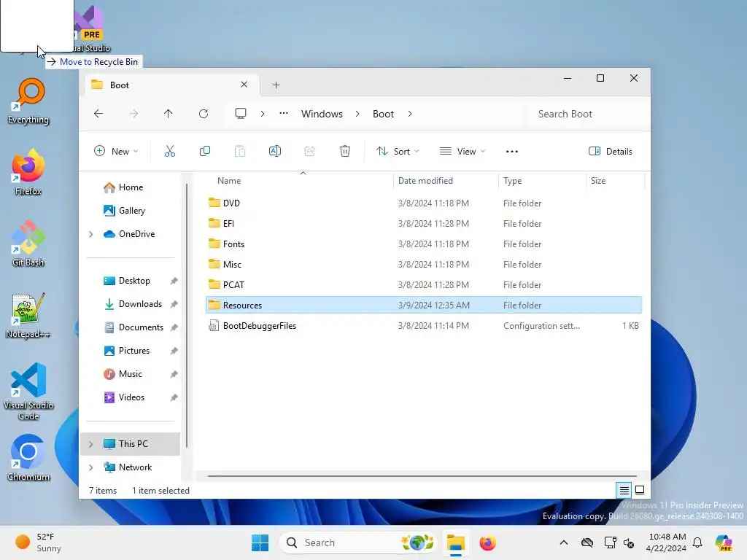Select the PCAT folder
The width and height of the screenshot is (747, 560).
point(424,285)
